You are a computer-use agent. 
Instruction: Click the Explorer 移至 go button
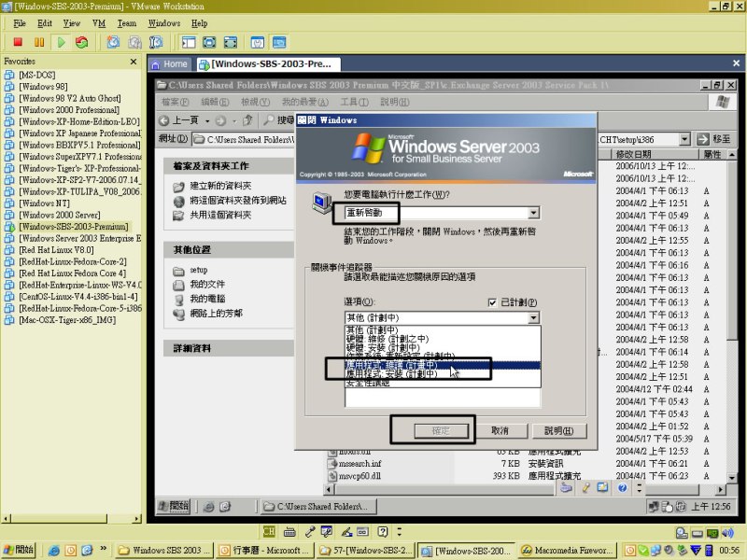point(714,139)
